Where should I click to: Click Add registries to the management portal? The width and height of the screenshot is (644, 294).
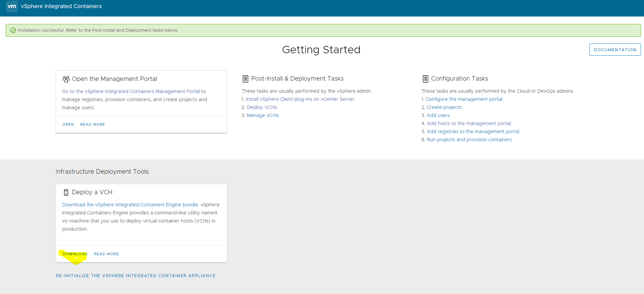[x=473, y=131]
